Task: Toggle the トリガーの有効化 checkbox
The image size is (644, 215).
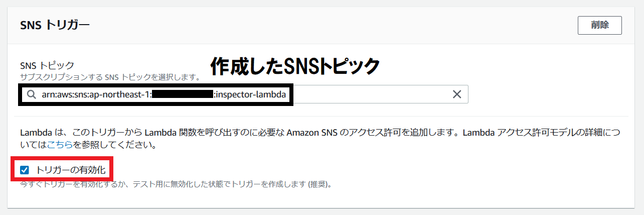Action: point(24,170)
